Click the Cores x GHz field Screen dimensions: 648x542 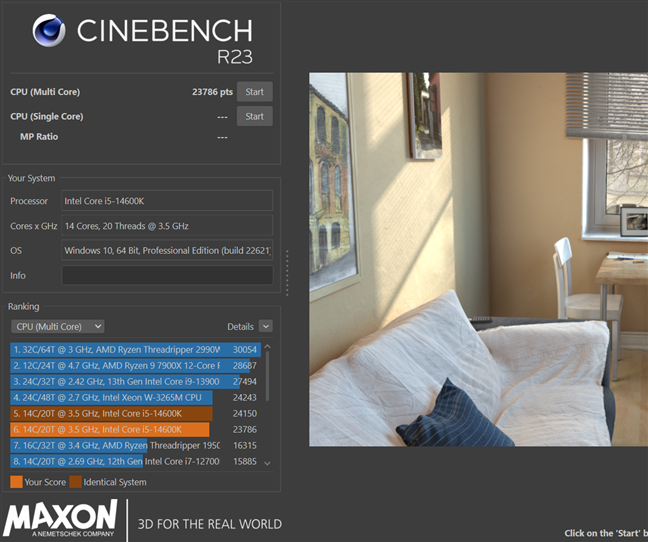[x=167, y=226]
